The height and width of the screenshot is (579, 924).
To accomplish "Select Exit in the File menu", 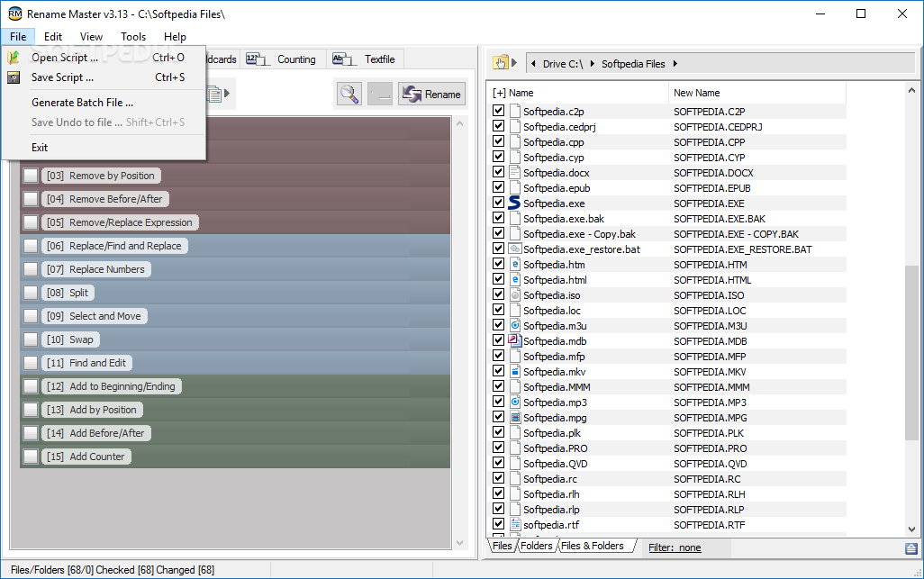I will (x=40, y=148).
